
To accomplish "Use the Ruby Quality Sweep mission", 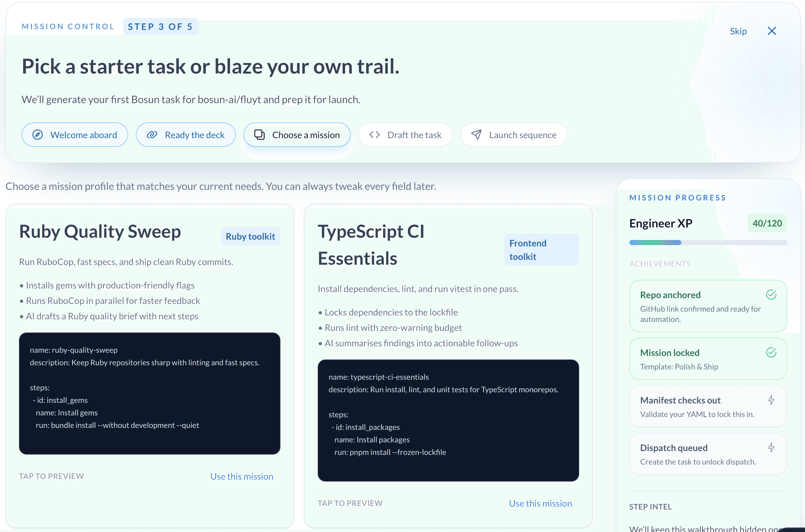I will click(x=242, y=476).
